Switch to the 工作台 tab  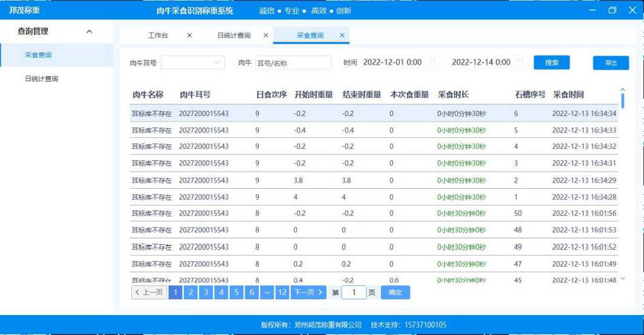(x=158, y=35)
